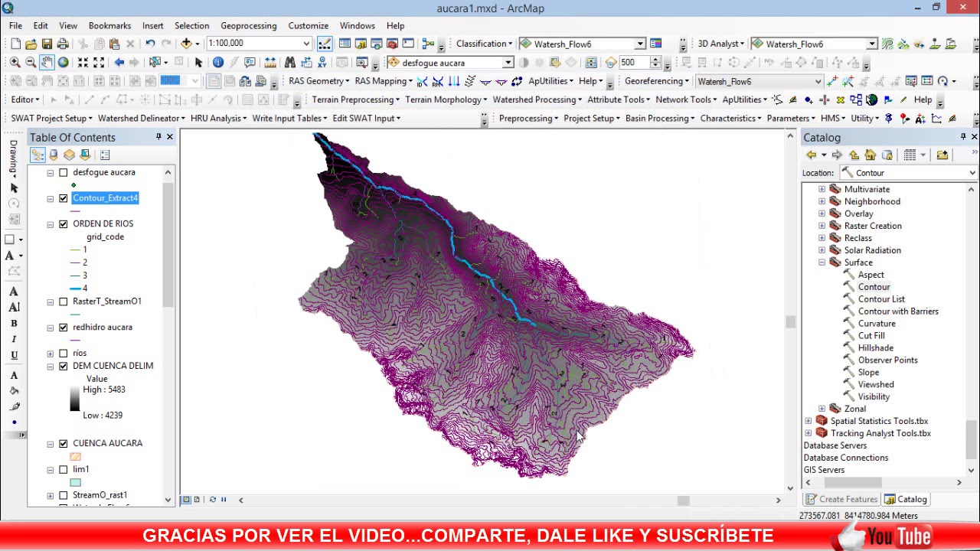980x551 pixels.
Task: Save the map with the Save icon
Action: (x=47, y=44)
